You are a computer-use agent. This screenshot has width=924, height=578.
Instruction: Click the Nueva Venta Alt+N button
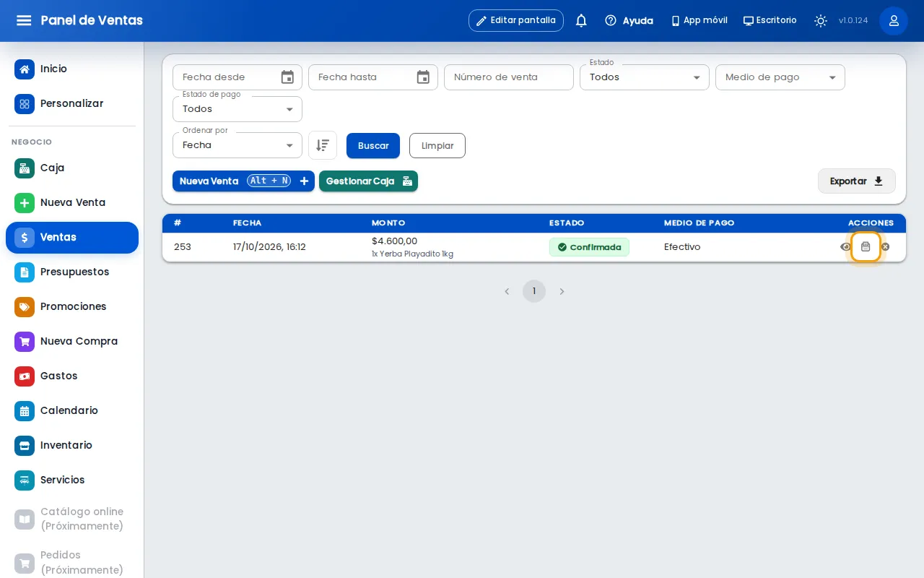(x=243, y=181)
